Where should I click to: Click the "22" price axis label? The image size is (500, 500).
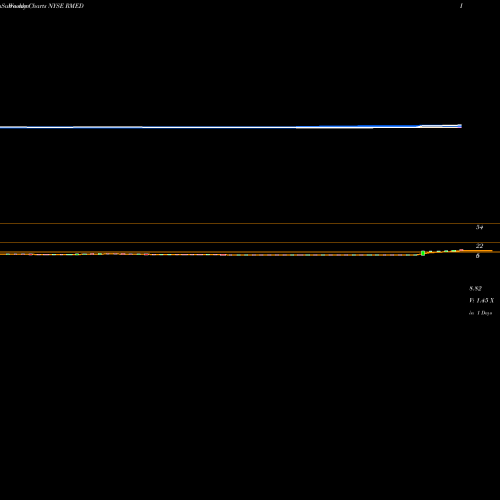pos(479,246)
